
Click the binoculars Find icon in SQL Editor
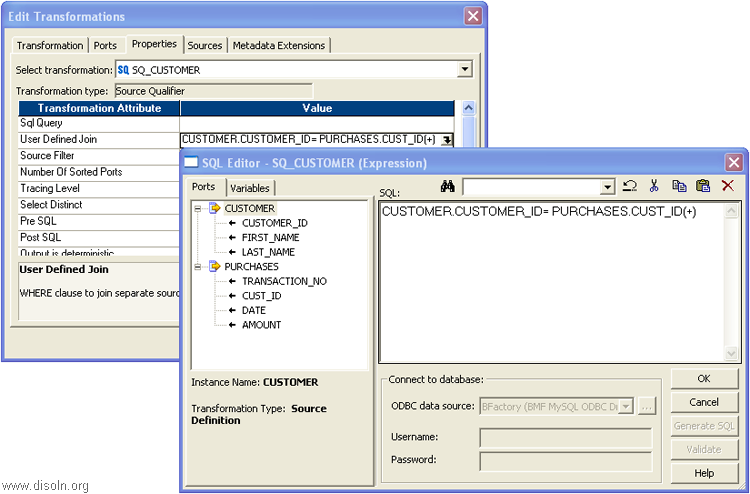click(x=448, y=186)
